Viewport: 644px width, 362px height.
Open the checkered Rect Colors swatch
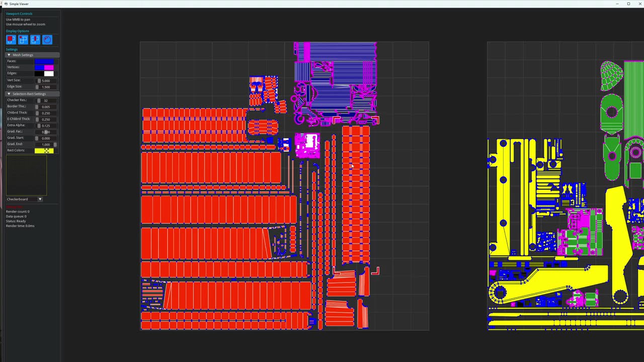[49, 150]
